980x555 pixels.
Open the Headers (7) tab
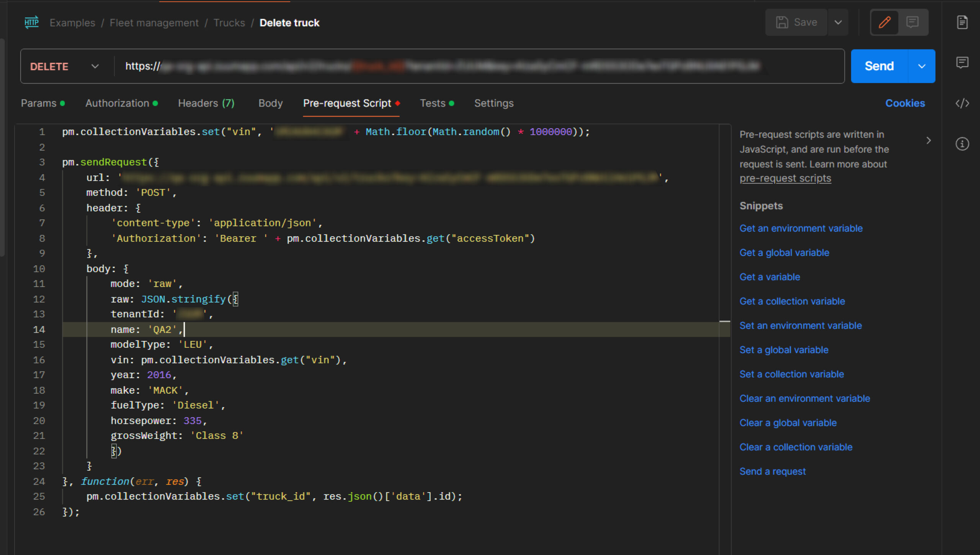tap(206, 103)
